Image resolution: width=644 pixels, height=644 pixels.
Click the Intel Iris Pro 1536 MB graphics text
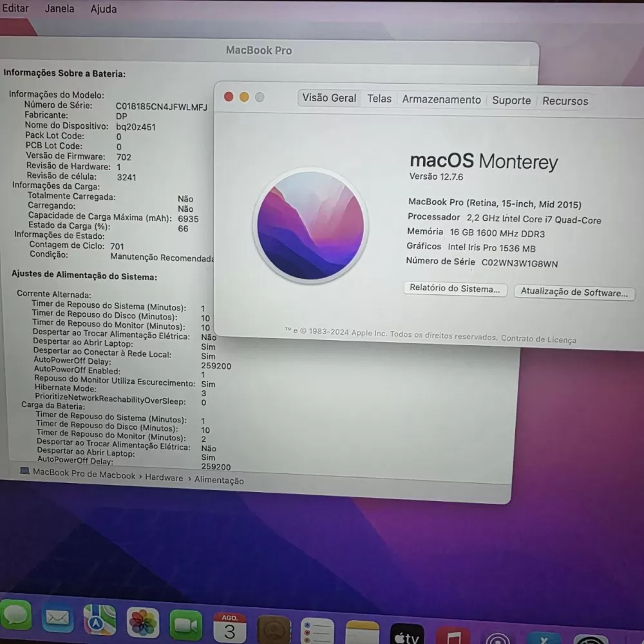click(x=491, y=248)
